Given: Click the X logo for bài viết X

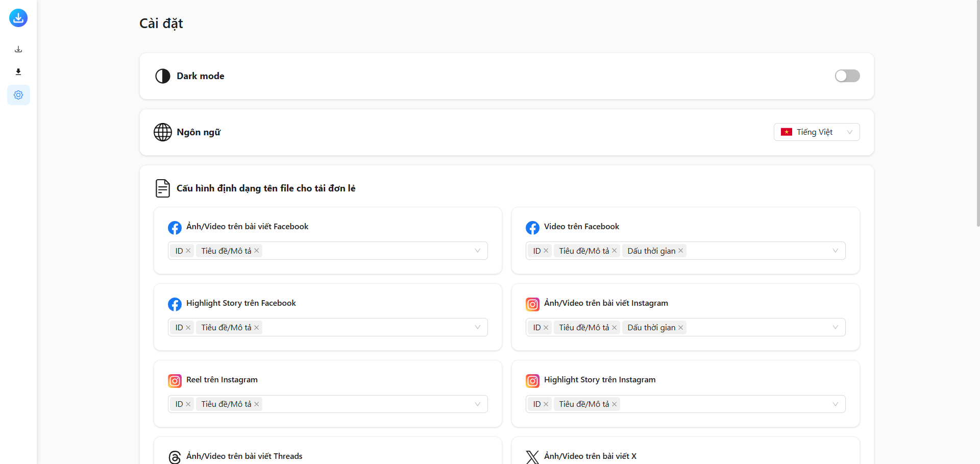Looking at the screenshot, I should click(532, 457).
